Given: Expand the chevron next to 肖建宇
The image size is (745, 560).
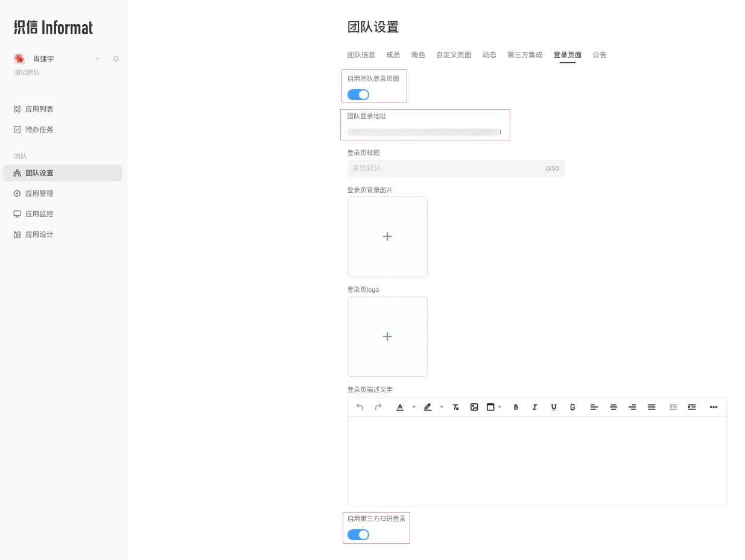Looking at the screenshot, I should 97,58.
